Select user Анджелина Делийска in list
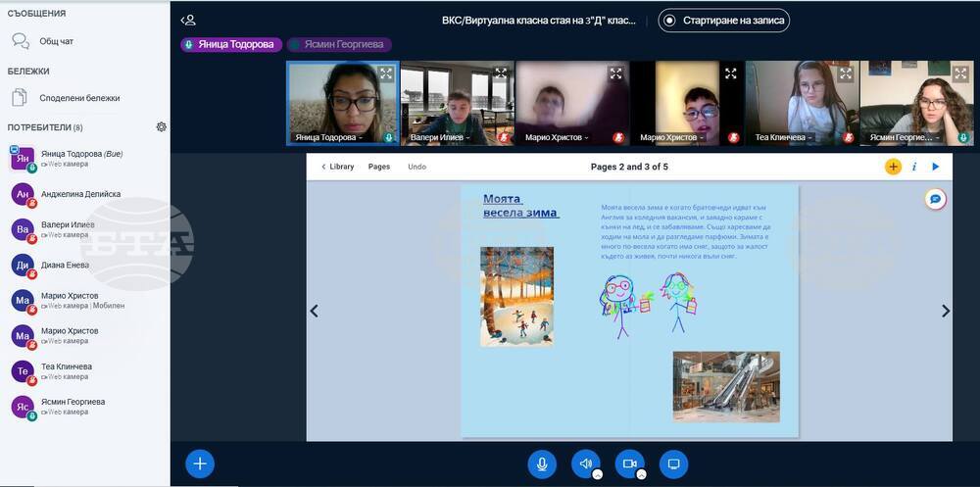Image resolution: width=980 pixels, height=487 pixels. click(x=80, y=194)
